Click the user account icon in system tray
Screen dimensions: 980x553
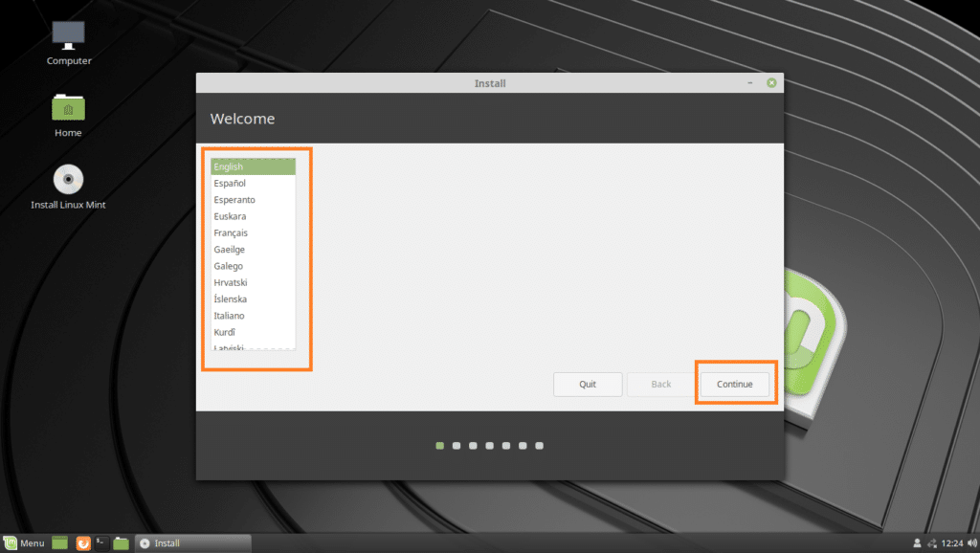[x=916, y=542]
